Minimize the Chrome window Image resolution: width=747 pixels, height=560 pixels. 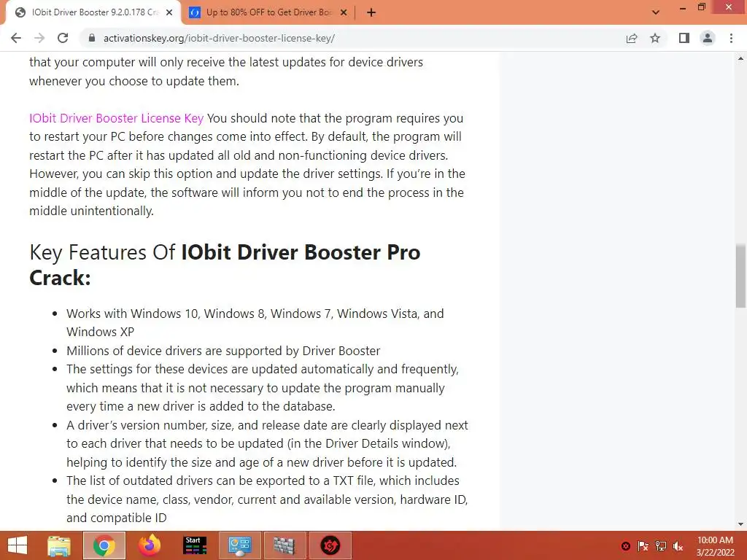[x=683, y=8]
